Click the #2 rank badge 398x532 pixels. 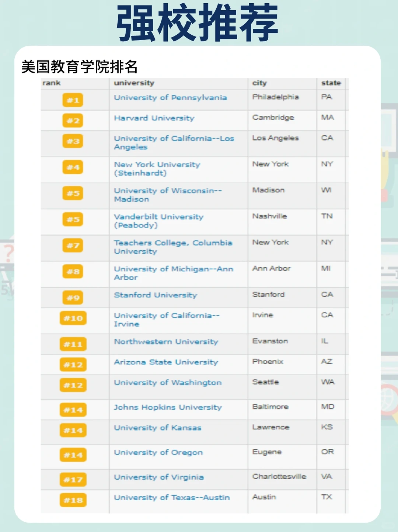73,121
